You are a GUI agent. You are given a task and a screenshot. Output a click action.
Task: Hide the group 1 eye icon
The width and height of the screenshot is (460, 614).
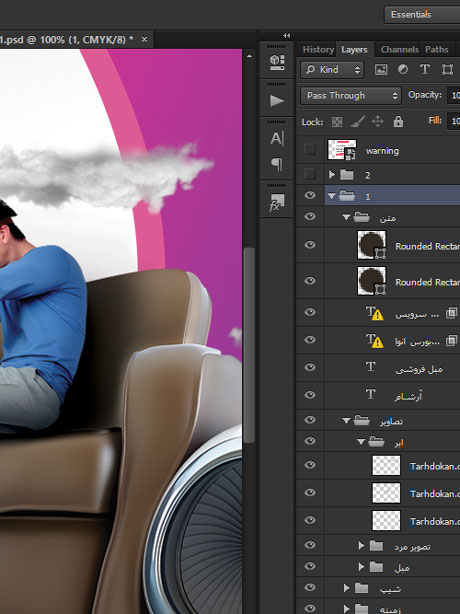(310, 195)
